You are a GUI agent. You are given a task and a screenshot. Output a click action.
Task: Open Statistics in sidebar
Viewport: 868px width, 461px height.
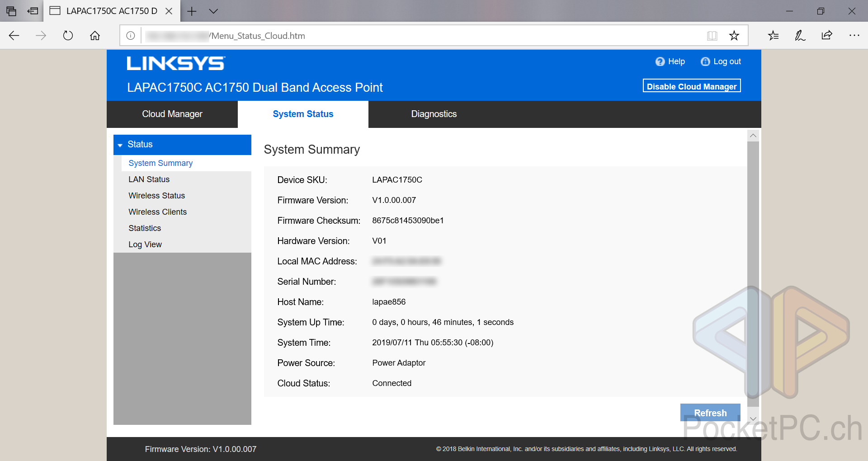pos(145,228)
